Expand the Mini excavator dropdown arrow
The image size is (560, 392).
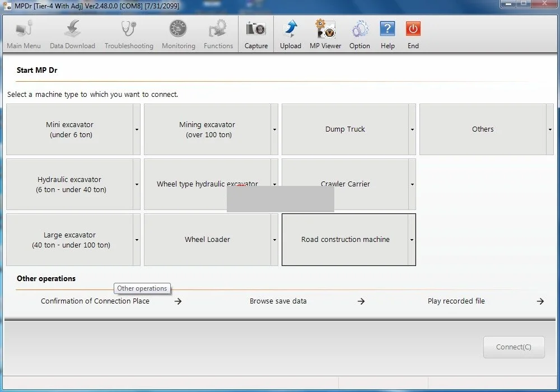tap(136, 129)
